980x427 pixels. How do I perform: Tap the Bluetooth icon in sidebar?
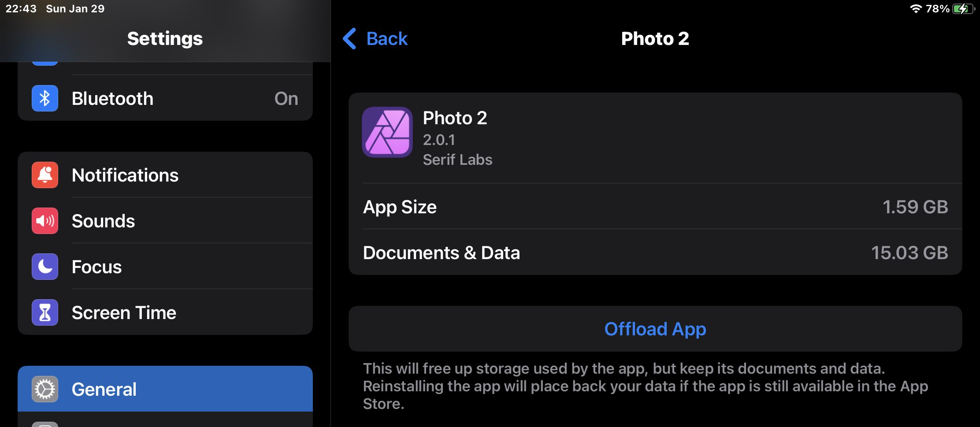tap(45, 98)
